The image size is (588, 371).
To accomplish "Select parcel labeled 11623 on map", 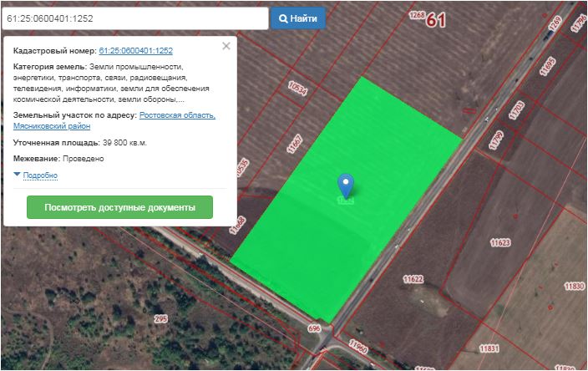I will [500, 243].
